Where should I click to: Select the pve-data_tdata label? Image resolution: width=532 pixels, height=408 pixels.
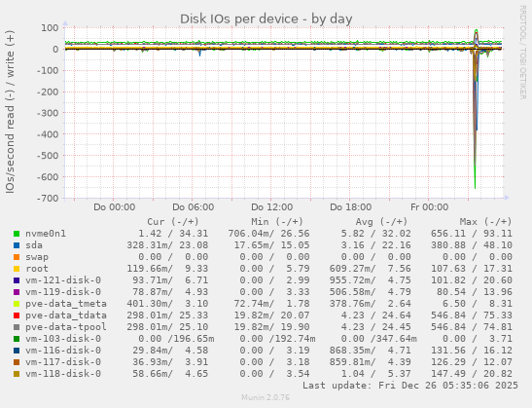(66, 315)
